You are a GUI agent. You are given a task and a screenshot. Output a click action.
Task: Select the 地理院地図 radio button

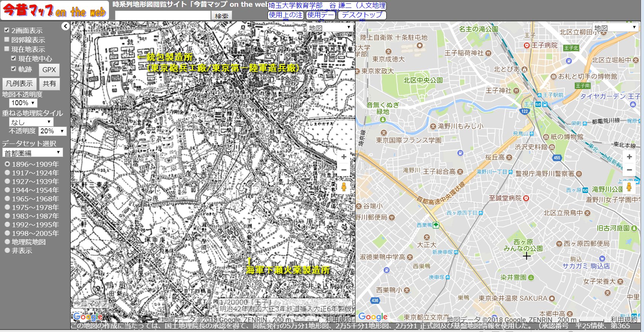7,242
